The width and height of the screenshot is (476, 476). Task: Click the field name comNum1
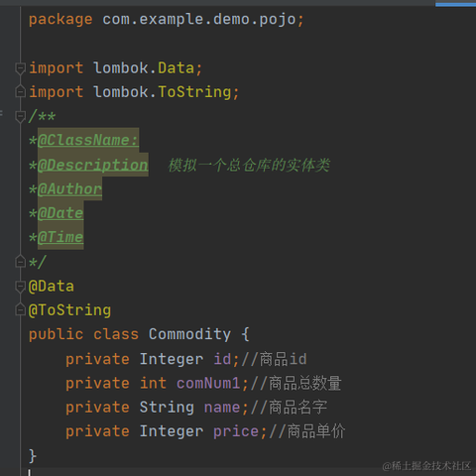[208, 383]
